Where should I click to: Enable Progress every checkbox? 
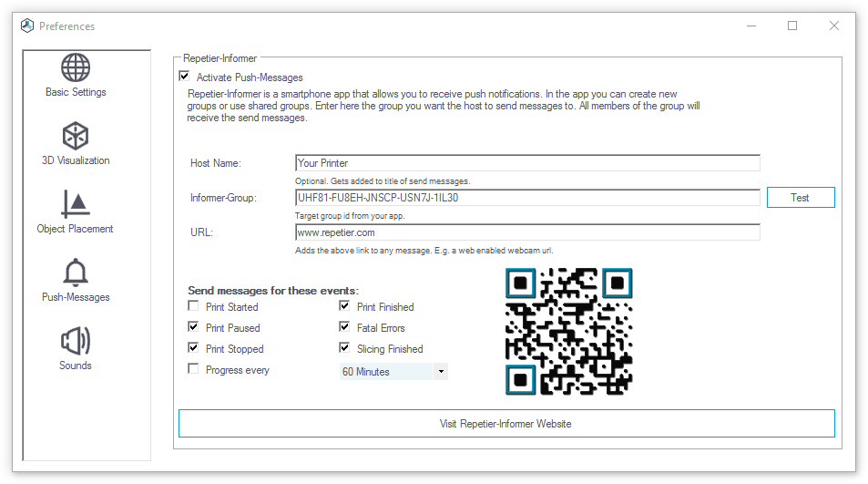coord(193,369)
